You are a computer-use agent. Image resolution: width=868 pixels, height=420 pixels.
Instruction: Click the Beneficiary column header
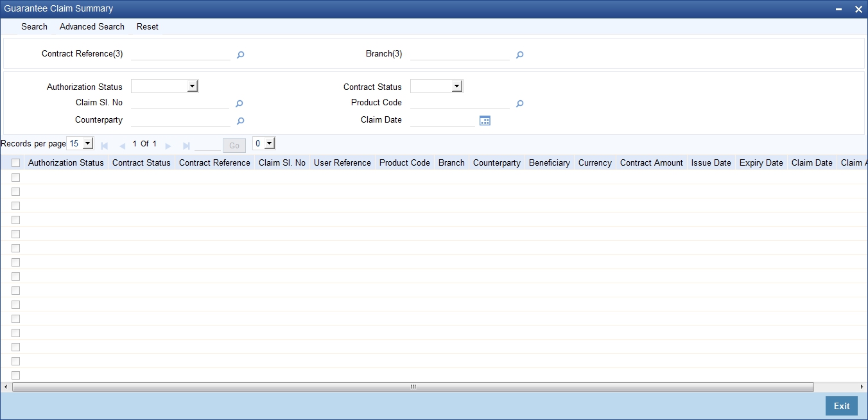pyautogui.click(x=550, y=163)
